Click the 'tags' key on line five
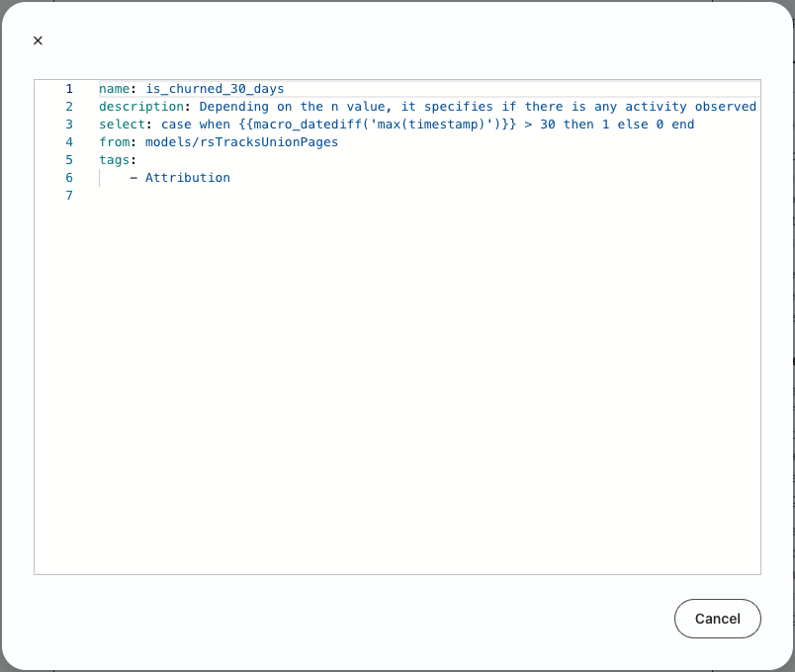Viewport: 795px width, 672px height. coord(114,160)
